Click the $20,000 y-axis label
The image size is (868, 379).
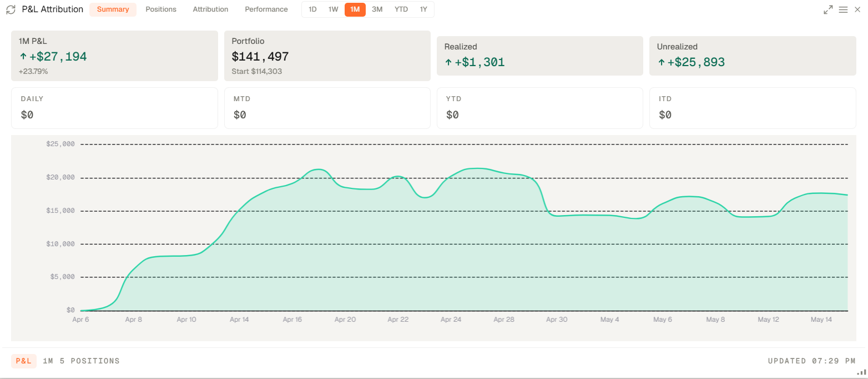click(61, 177)
